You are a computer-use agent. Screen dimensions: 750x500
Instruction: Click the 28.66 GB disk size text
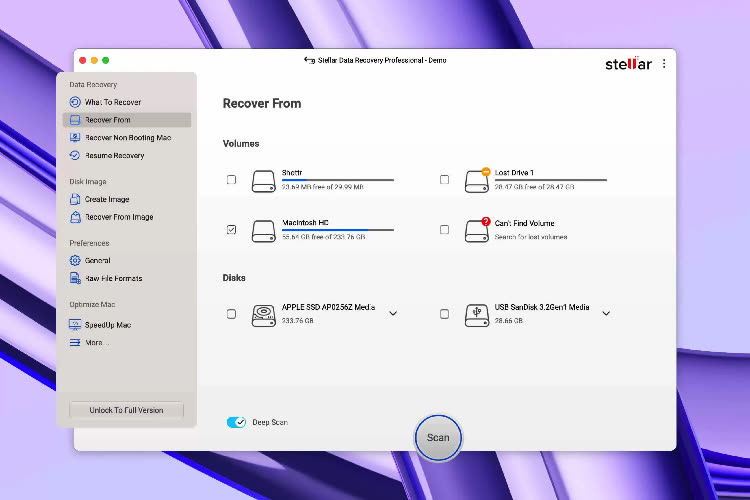coord(508,321)
